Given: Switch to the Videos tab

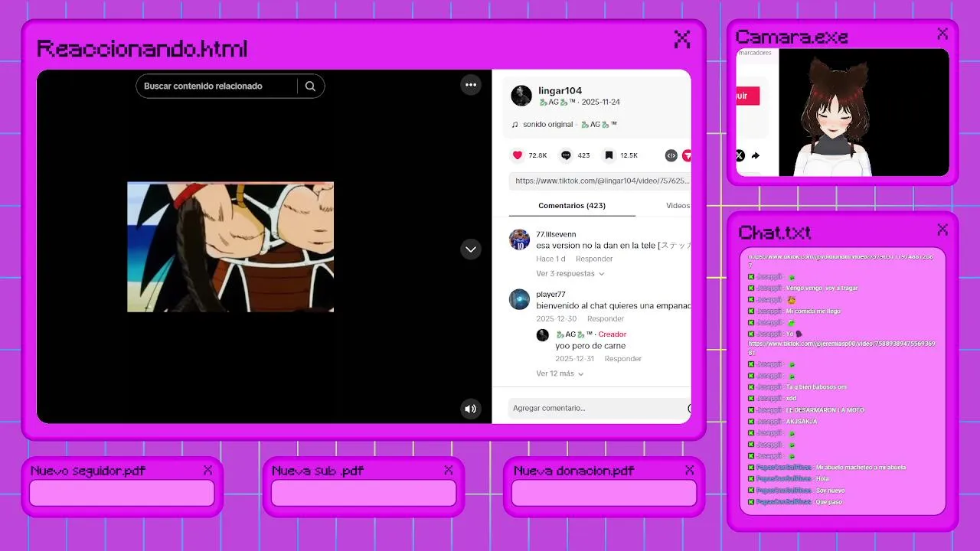Looking at the screenshot, I should (x=678, y=206).
